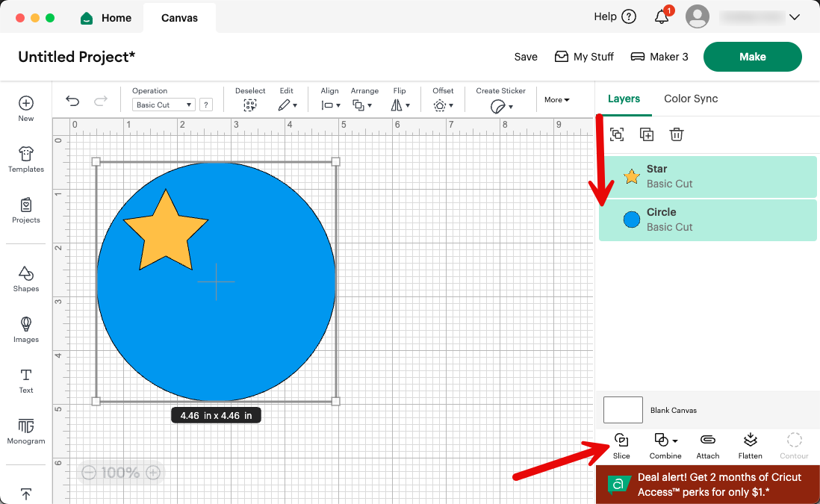Select the Circle Basic Cut layer

click(x=707, y=220)
